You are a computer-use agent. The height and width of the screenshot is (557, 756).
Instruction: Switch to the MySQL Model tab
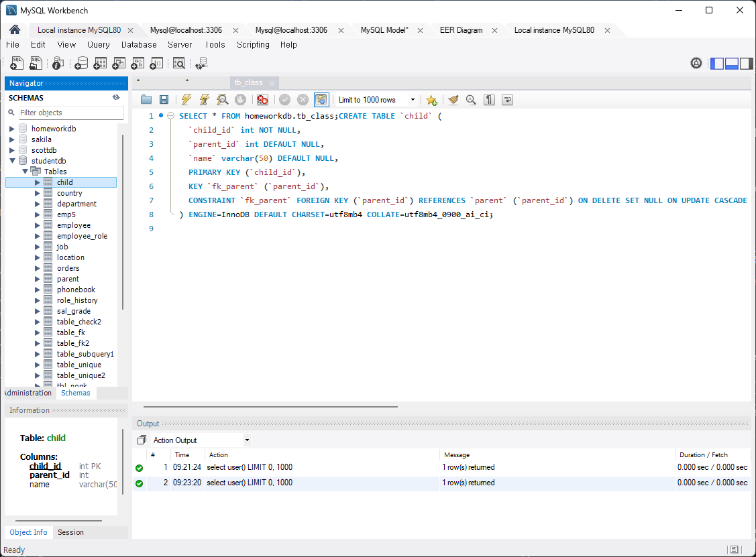(x=384, y=30)
